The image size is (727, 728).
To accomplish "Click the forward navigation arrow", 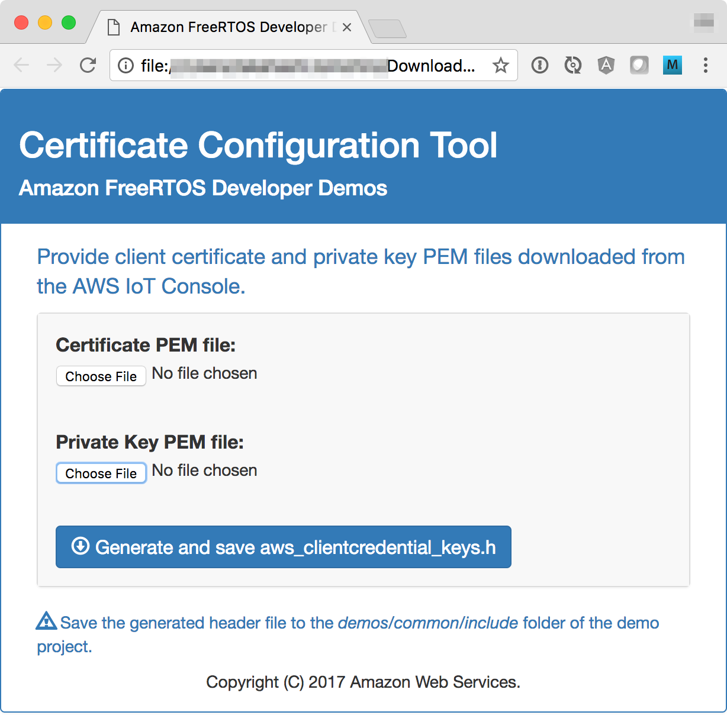I will [x=54, y=65].
